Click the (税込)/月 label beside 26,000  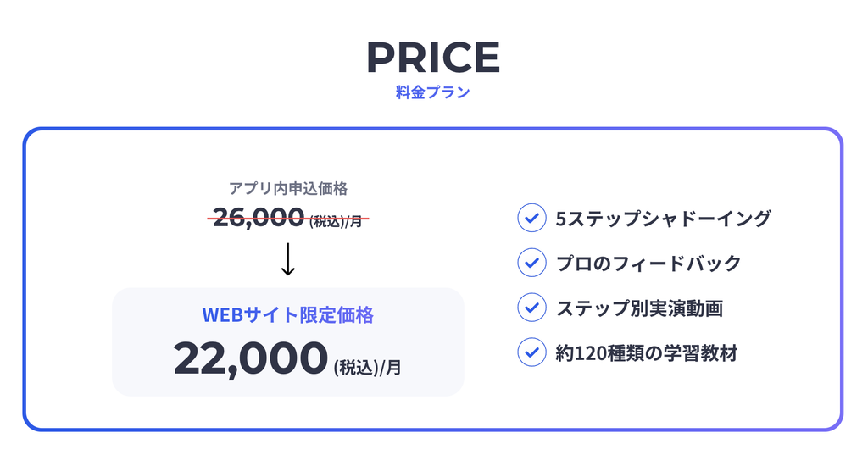coord(336,221)
